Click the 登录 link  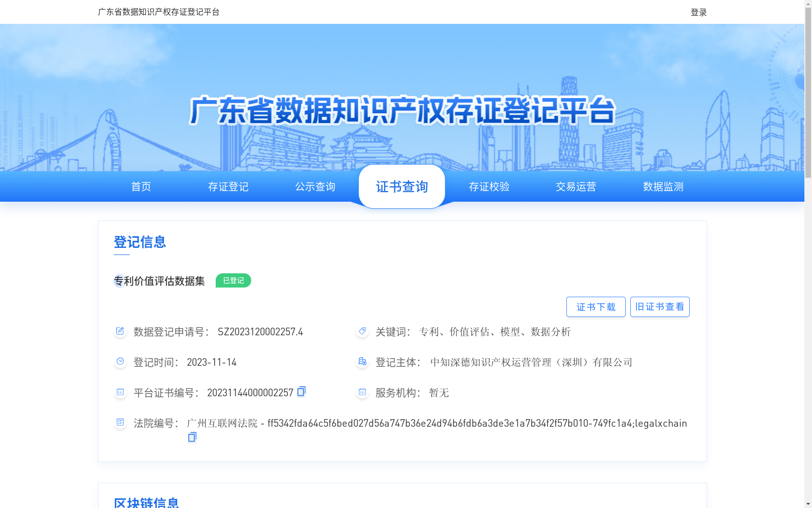coord(699,12)
